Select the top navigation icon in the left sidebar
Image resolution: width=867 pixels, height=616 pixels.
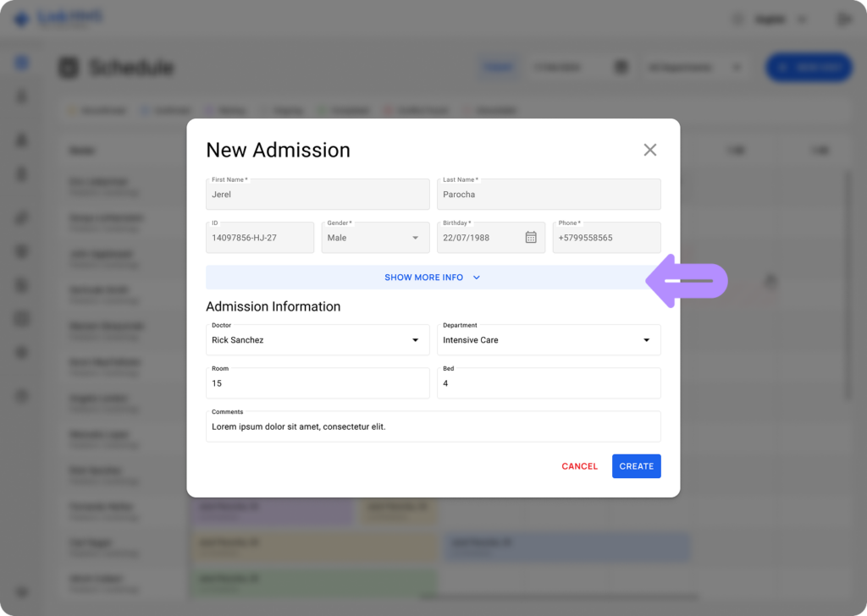tap(20, 62)
